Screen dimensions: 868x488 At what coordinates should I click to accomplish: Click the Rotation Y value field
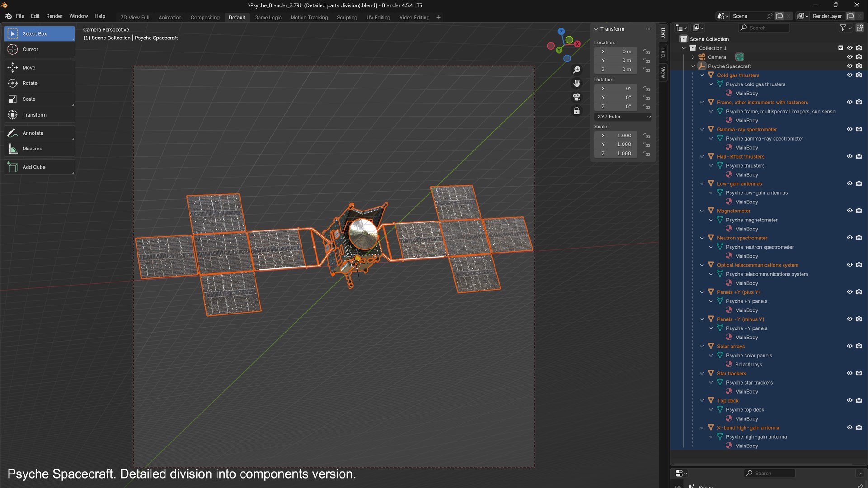[x=615, y=98]
